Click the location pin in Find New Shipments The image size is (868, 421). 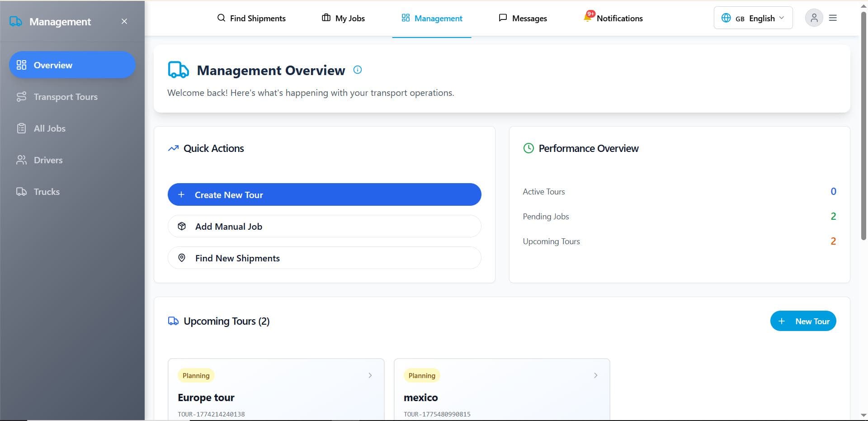pos(182,258)
